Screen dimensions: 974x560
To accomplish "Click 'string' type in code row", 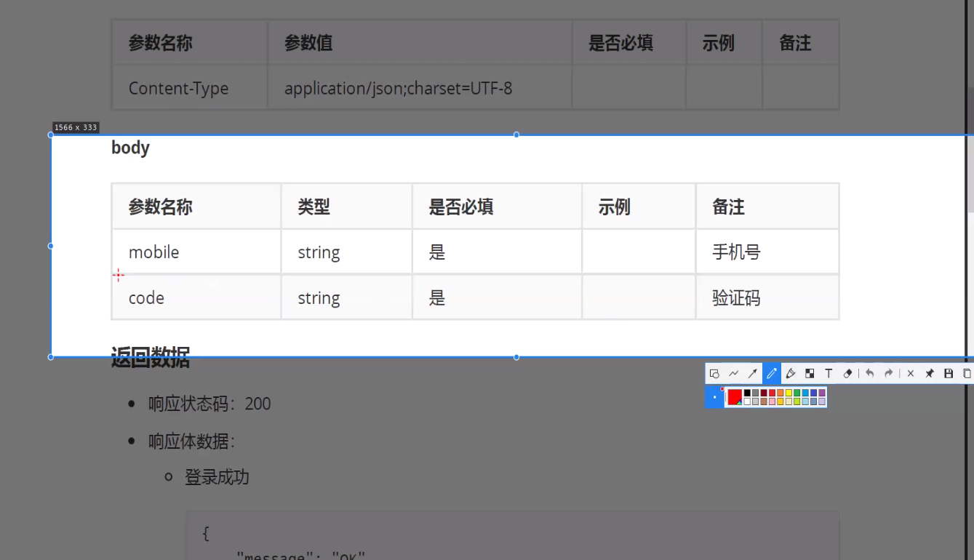I will (x=346, y=297).
